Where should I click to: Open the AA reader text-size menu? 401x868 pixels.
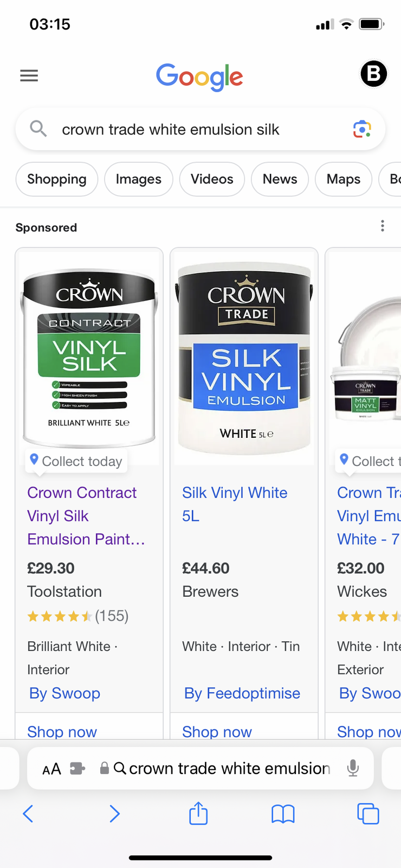[x=51, y=769]
